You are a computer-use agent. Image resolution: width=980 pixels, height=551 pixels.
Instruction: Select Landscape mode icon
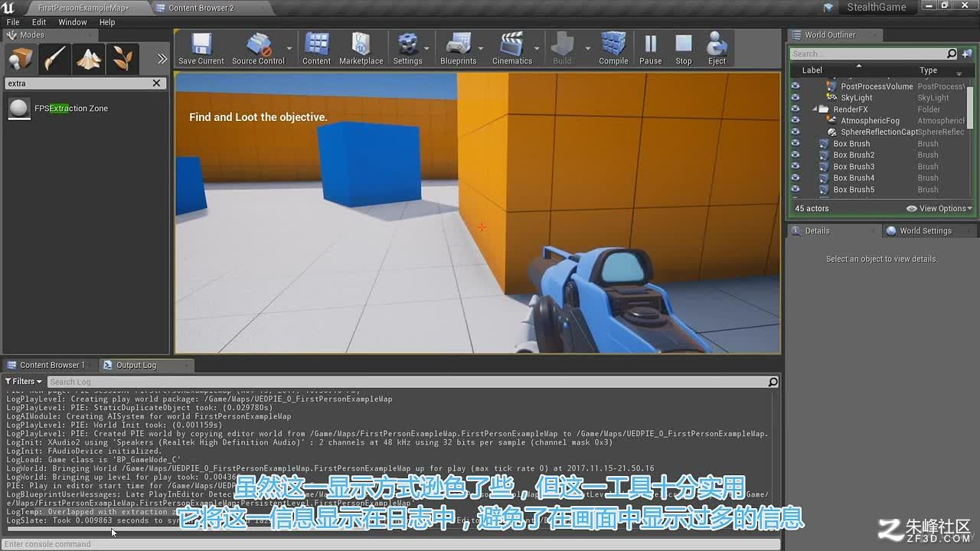tap(89, 58)
